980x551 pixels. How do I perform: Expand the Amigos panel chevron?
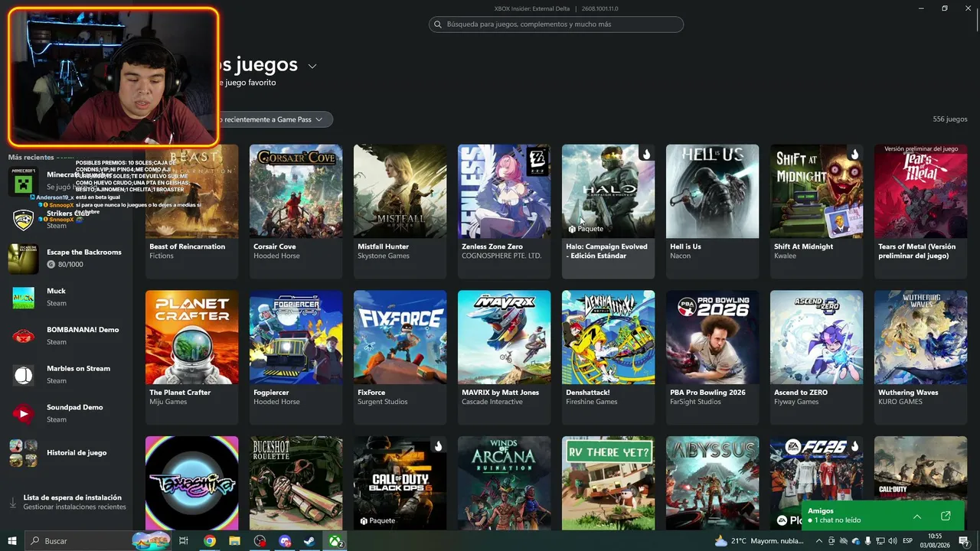[x=917, y=516]
